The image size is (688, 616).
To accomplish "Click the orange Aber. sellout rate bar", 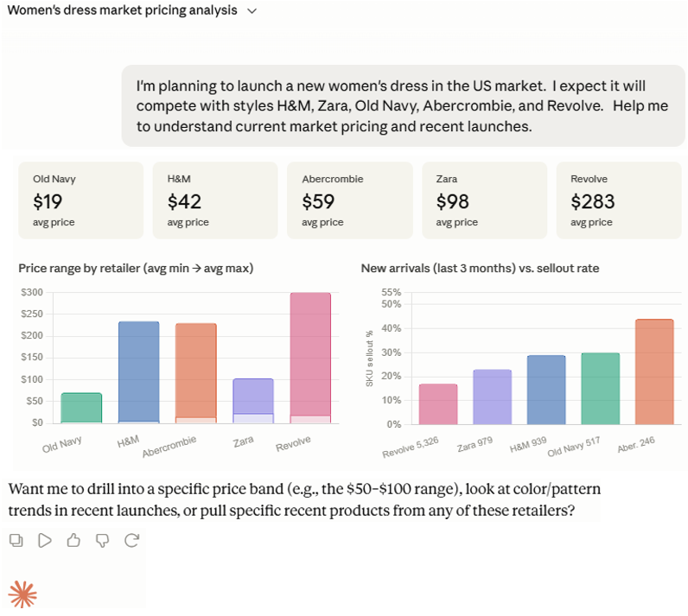I will [654, 372].
